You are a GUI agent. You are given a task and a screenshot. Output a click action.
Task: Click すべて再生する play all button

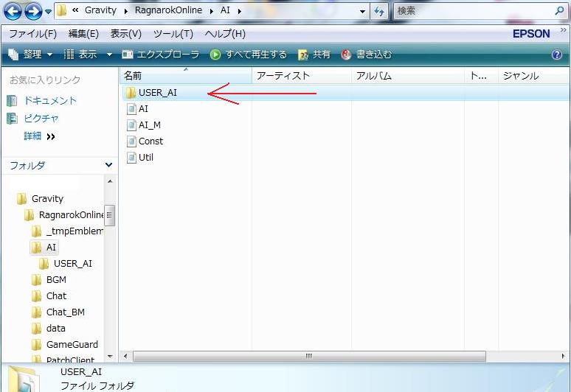tap(249, 55)
